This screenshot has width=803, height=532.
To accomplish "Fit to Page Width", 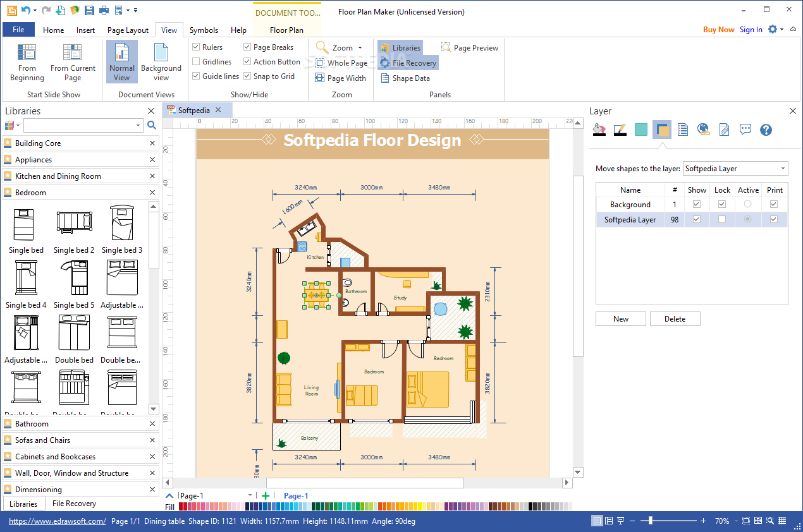I will (x=341, y=78).
